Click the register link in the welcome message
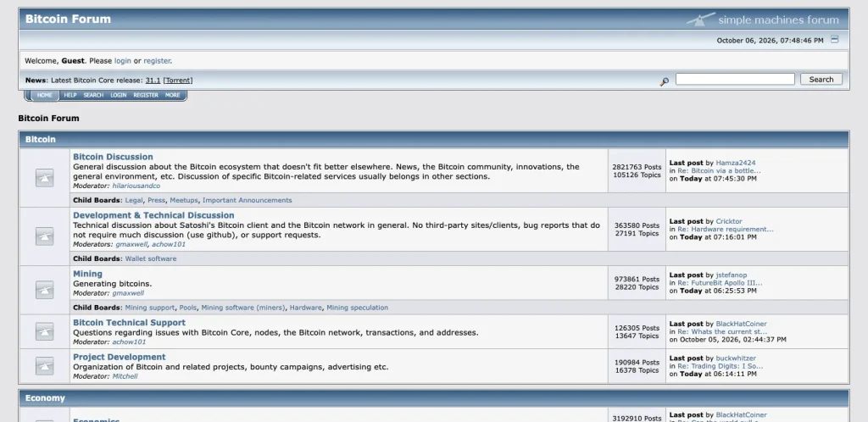This screenshot has width=868, height=422. [x=157, y=61]
